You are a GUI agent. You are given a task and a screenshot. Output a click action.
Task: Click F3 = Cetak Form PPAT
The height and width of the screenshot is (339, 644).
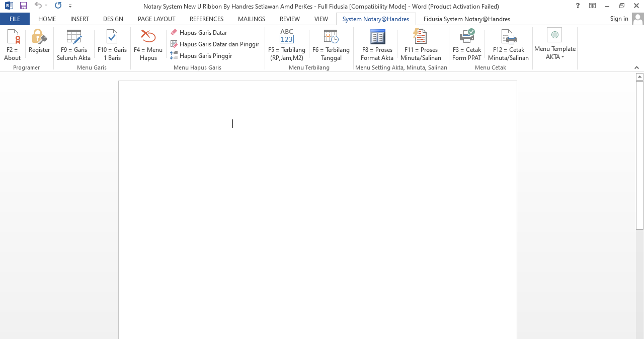coord(467,45)
